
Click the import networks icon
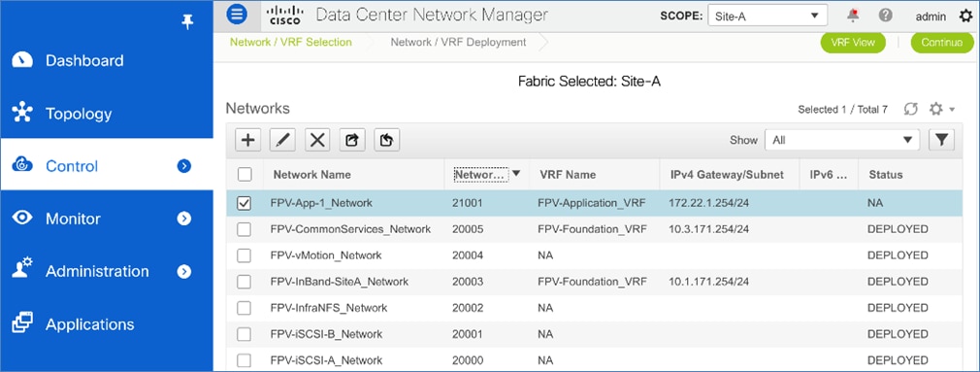tap(387, 140)
